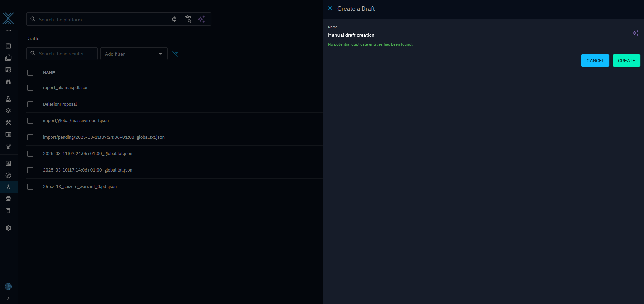Open the Add filter dropdown
The height and width of the screenshot is (304, 644).
134,54
